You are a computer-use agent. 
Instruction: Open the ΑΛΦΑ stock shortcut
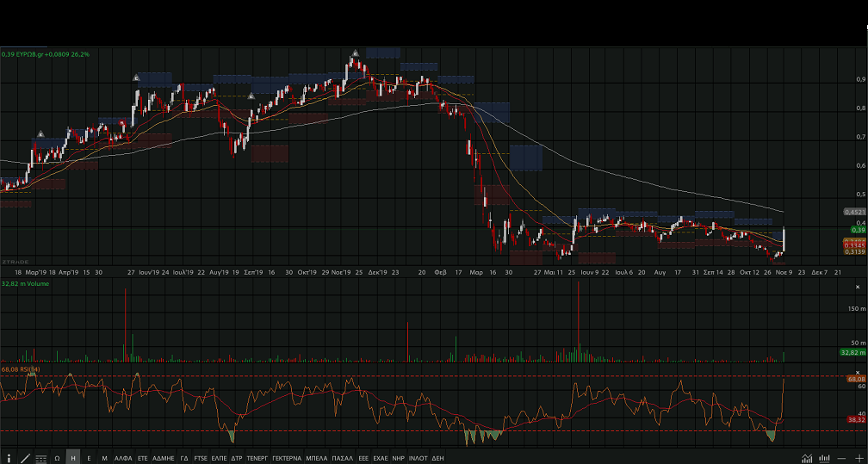click(123, 458)
